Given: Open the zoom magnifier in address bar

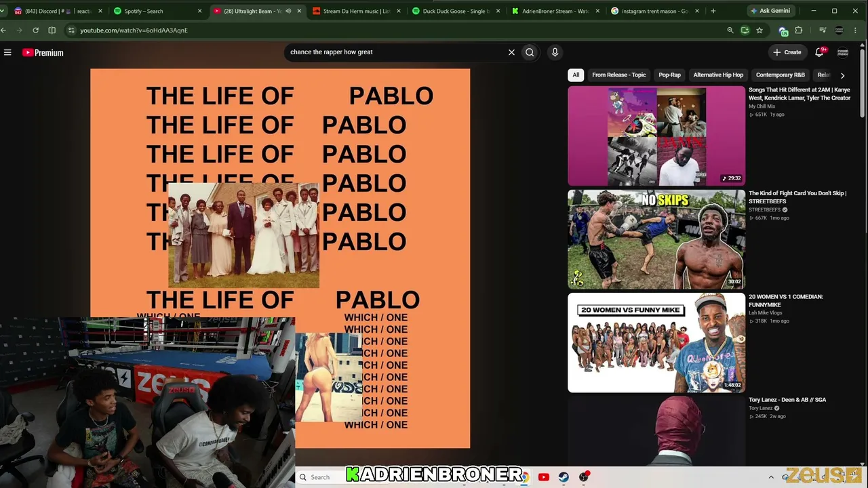Looking at the screenshot, I should tap(730, 30).
